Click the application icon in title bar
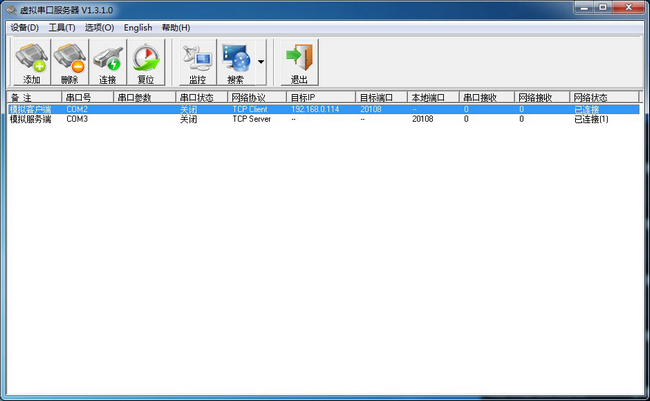 click(x=10, y=9)
